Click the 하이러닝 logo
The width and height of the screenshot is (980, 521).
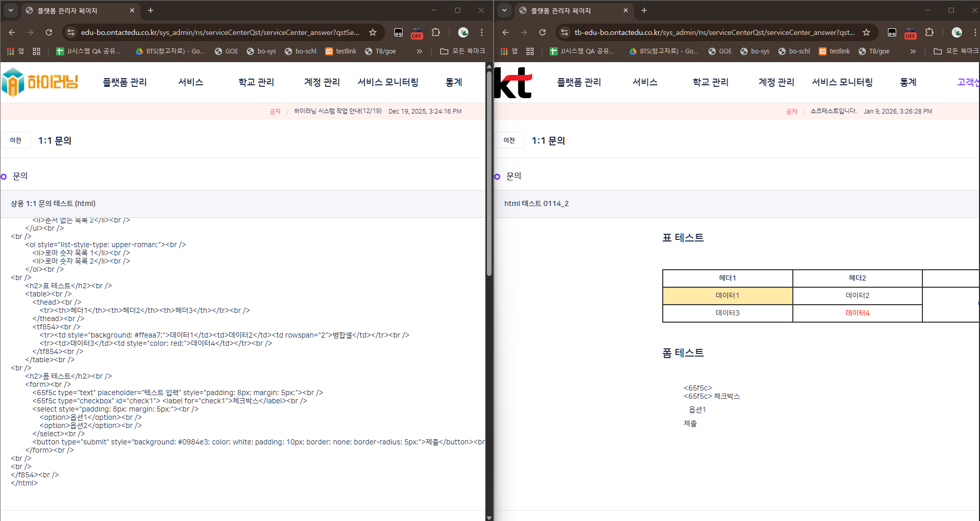(x=40, y=82)
